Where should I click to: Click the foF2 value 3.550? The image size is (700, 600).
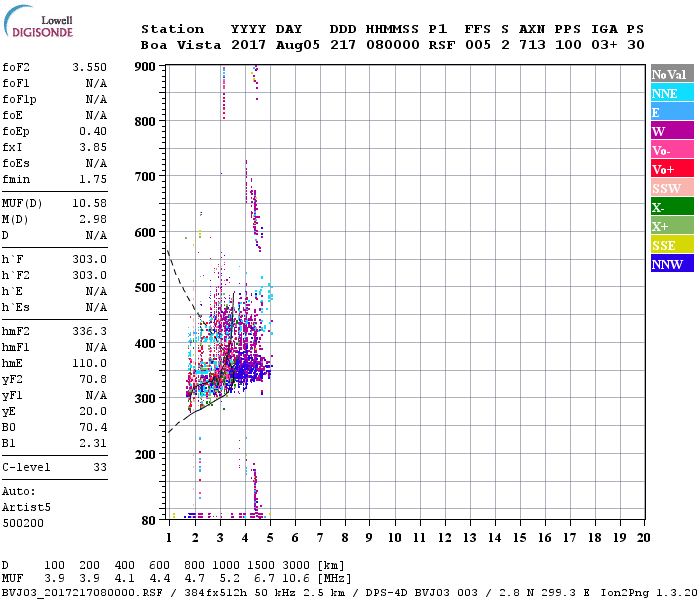click(90, 67)
